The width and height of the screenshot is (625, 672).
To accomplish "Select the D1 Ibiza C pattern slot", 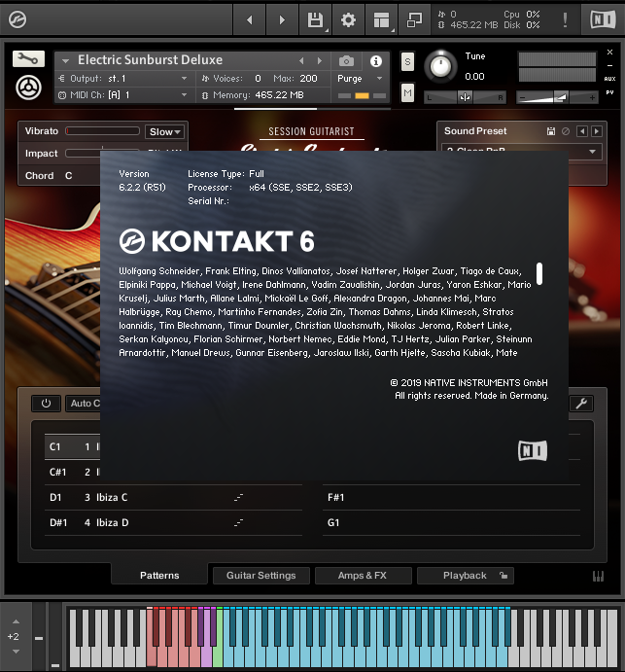I will 173,497.
